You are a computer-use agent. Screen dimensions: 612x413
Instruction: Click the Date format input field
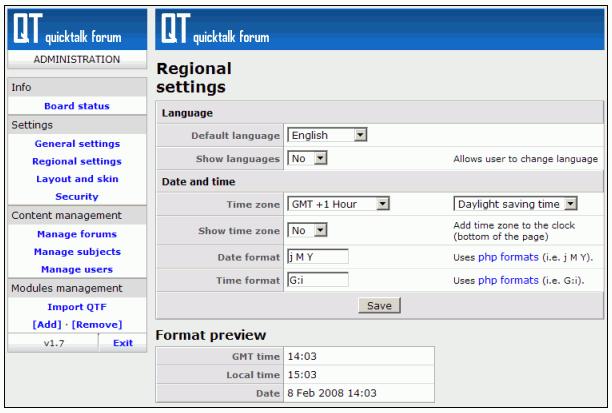[x=317, y=256]
